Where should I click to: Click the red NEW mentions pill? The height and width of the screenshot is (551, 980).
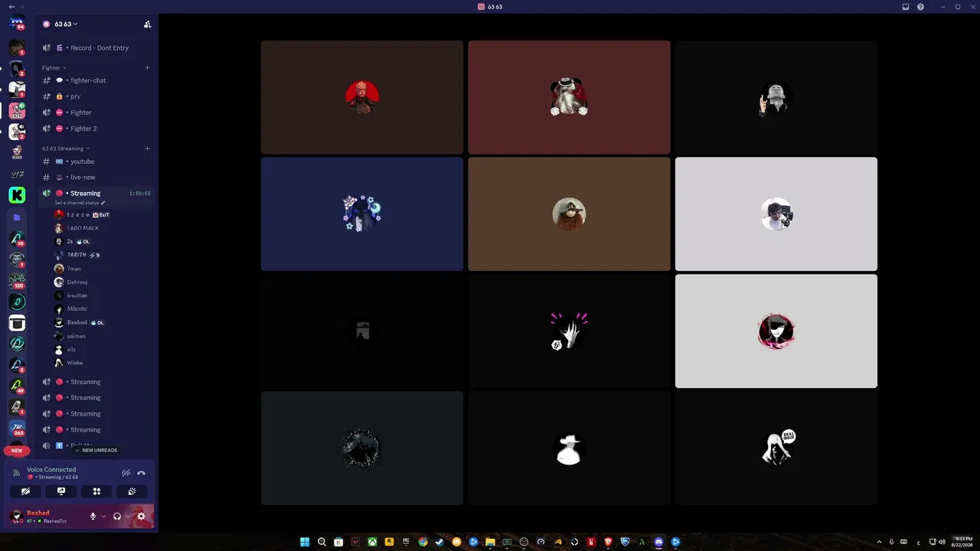17,451
